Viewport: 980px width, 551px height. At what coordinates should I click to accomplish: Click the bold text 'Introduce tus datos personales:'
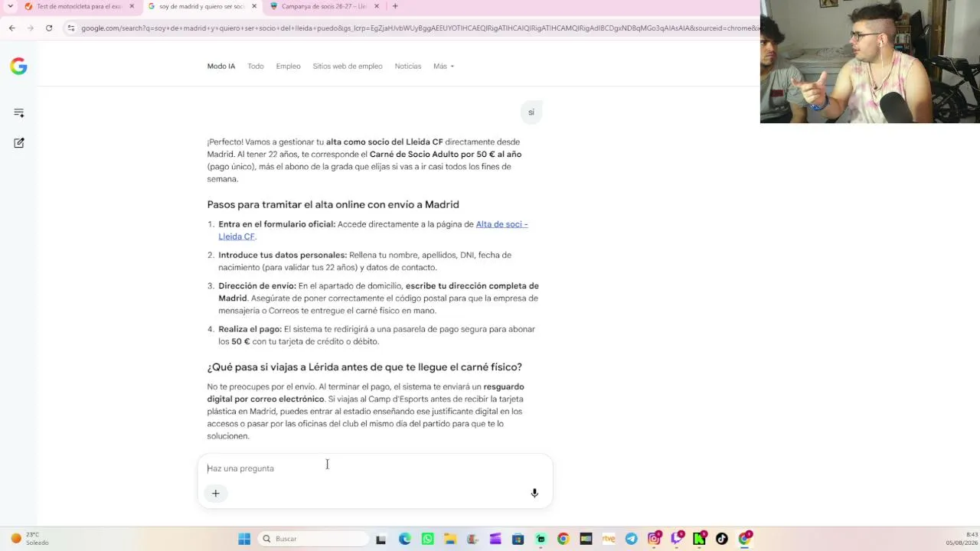click(x=283, y=255)
